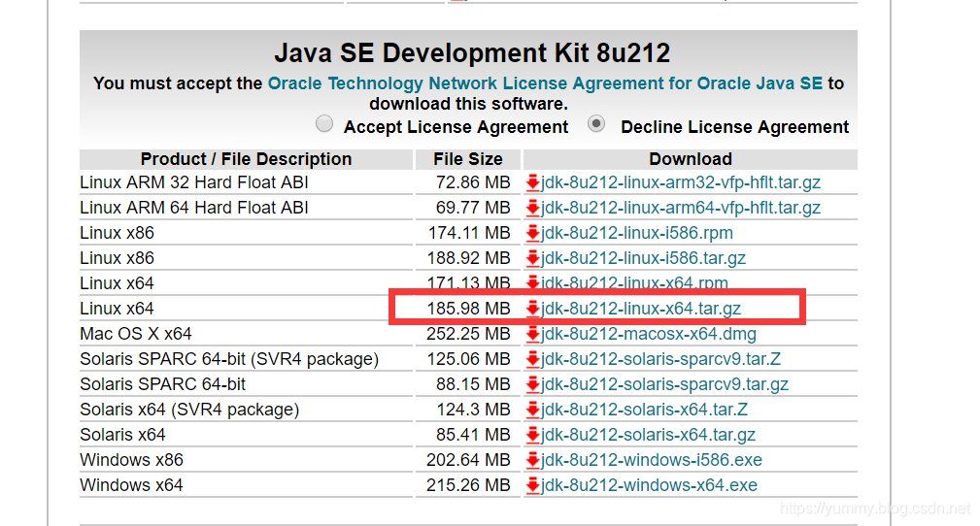
Task: Download jdk-8u212-solaris-x64.tar.gz
Action: click(648, 435)
